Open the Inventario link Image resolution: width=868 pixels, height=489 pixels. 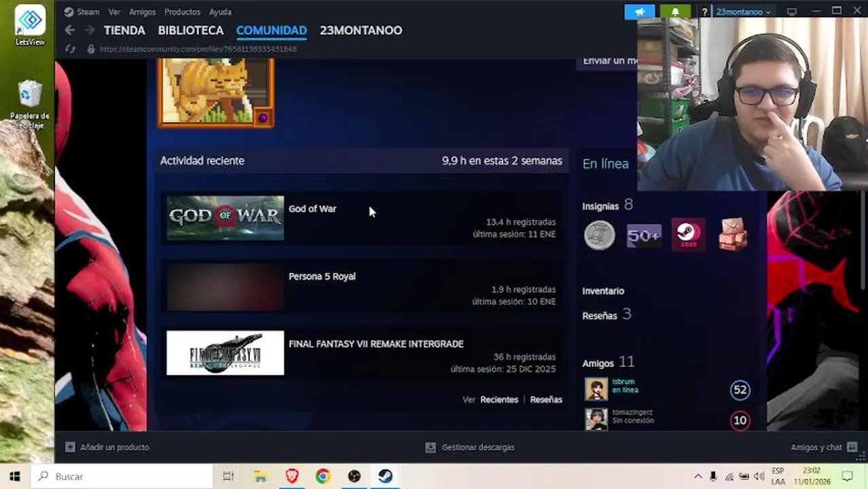603,291
